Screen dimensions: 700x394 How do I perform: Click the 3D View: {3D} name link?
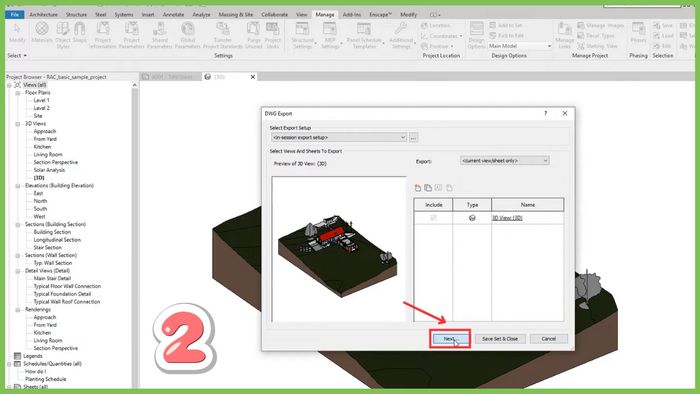pos(507,218)
